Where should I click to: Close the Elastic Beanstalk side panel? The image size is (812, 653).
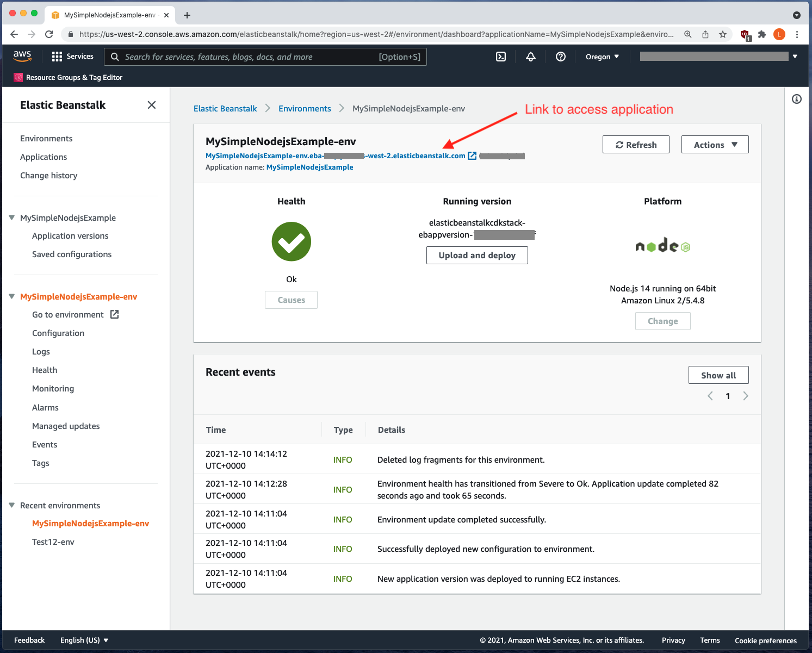click(152, 105)
